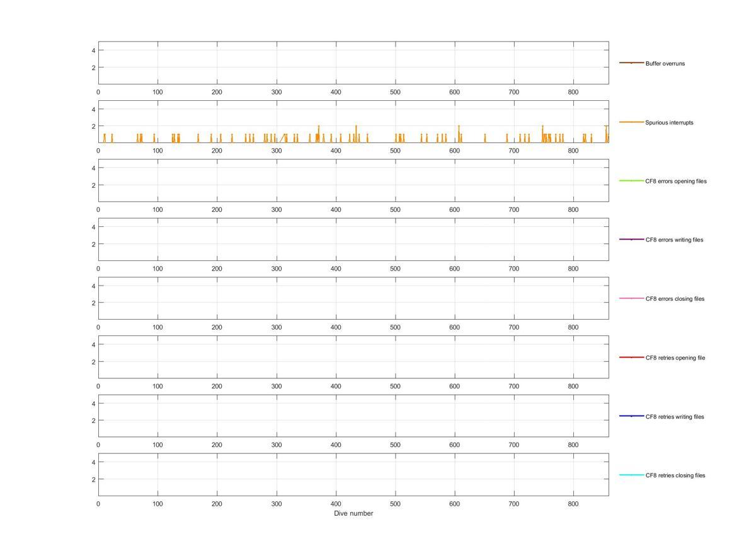Click the CF8 errors writing files label

[x=674, y=240]
